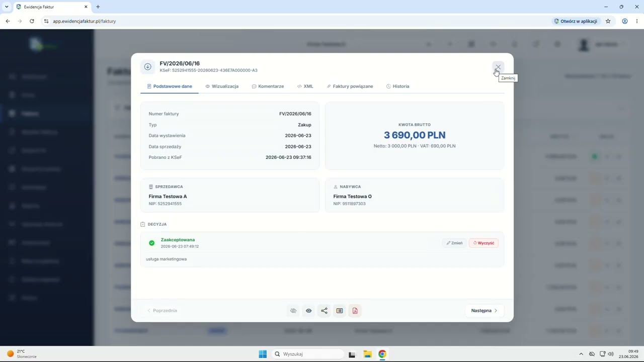Open the Wizualizacja tab
The image size is (644, 362).
(222, 86)
